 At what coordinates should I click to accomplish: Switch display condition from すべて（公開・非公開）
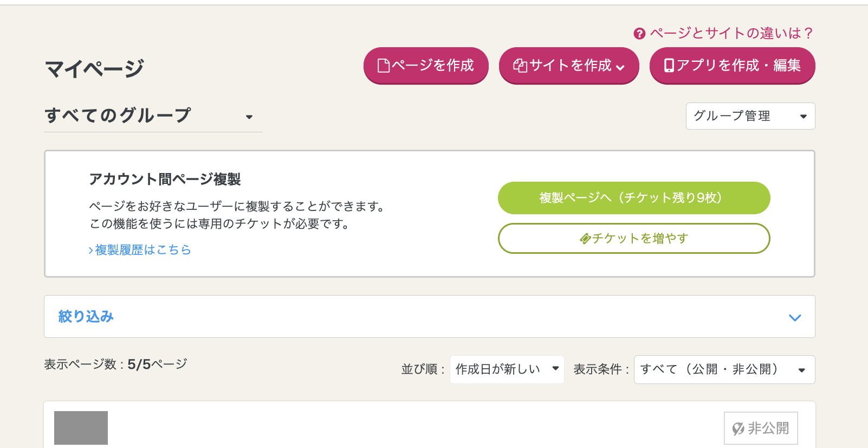click(x=724, y=369)
